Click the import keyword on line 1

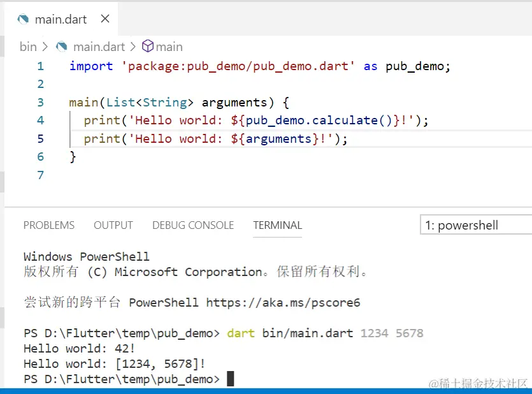click(91, 66)
